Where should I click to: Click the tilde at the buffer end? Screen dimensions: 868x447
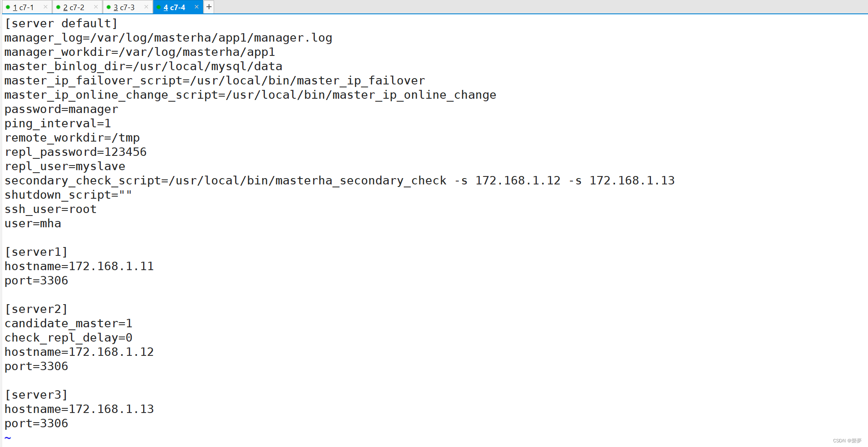point(8,437)
